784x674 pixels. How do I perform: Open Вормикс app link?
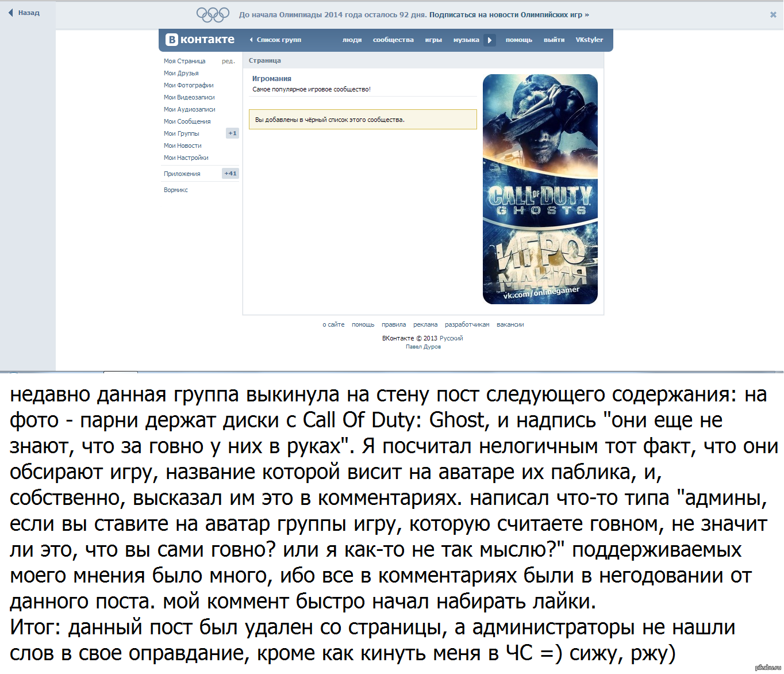pos(176,190)
